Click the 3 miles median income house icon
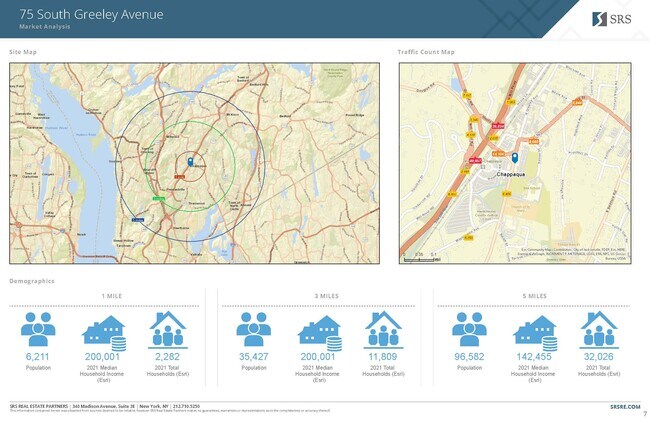Screen dimensions: 650x421 tap(319, 329)
